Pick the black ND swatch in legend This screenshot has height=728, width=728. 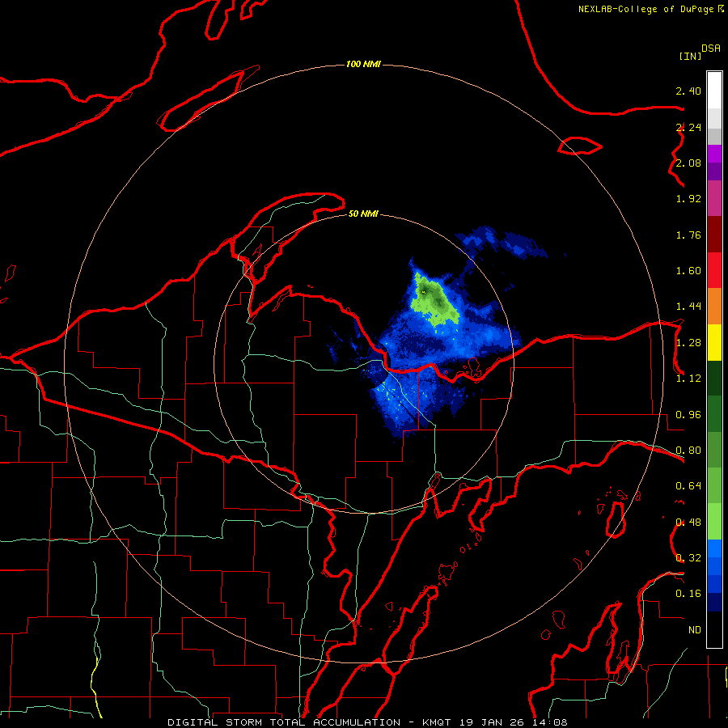coord(714,629)
